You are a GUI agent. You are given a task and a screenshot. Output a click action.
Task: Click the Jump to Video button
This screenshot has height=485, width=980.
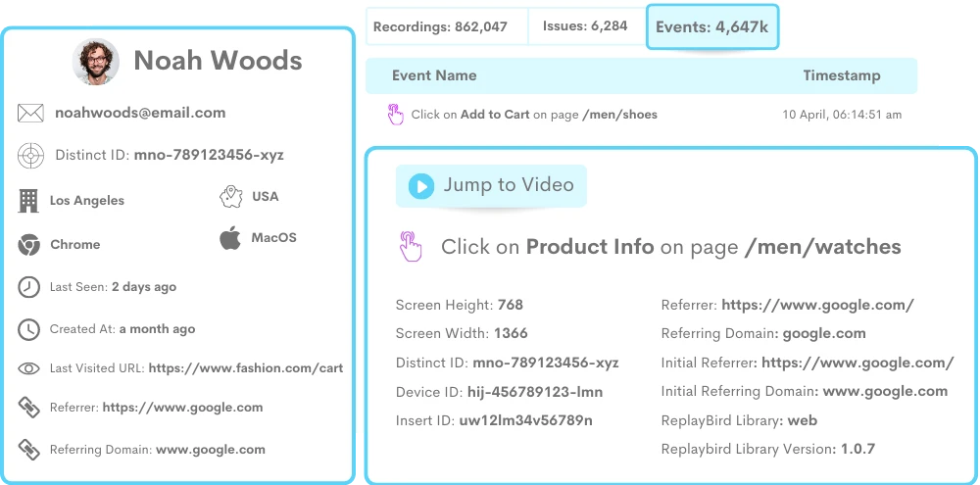pos(491,185)
